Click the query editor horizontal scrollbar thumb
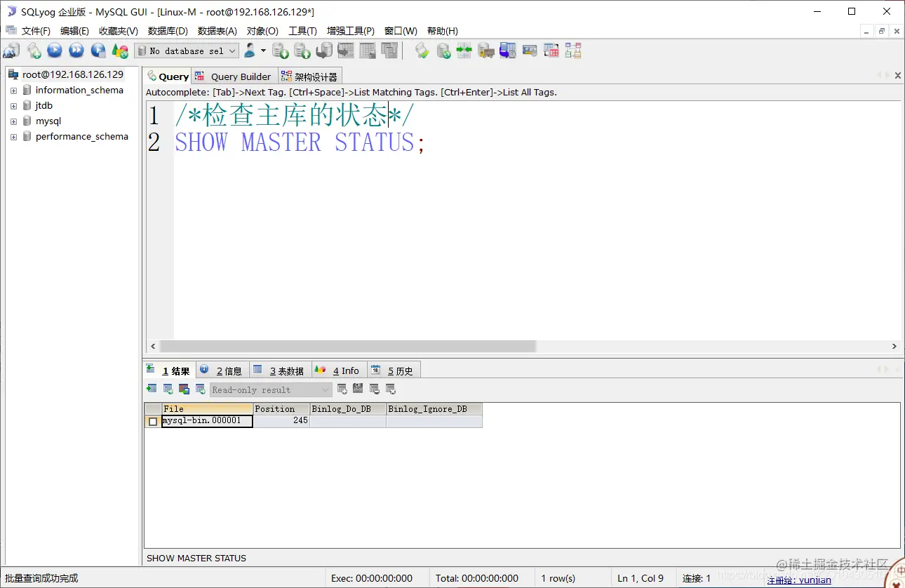The width and height of the screenshot is (905, 588). [x=348, y=346]
